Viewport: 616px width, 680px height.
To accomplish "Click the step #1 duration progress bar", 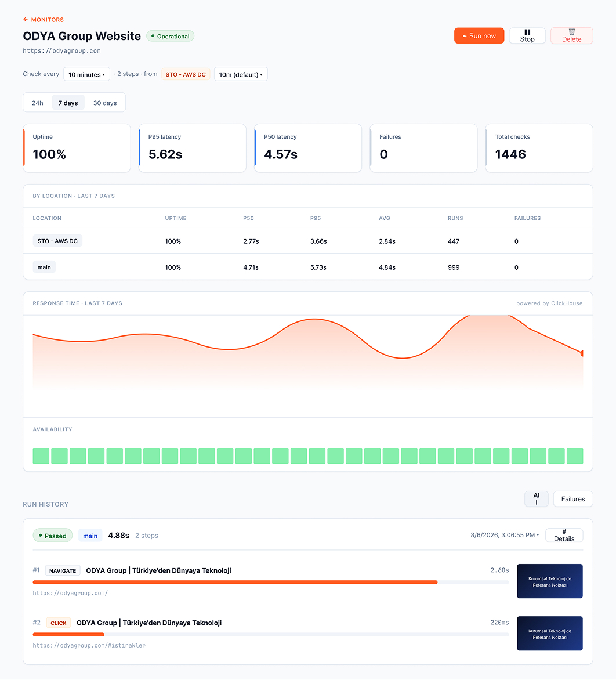I will pos(270,582).
